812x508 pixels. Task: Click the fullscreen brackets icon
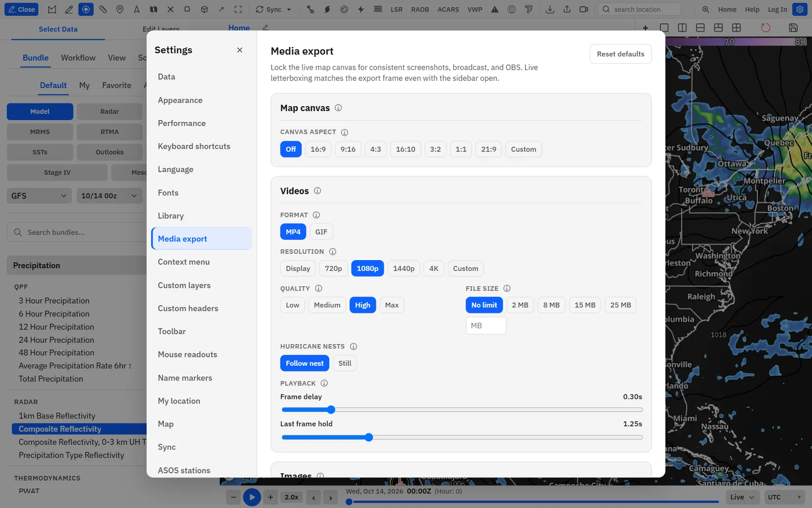238,9
